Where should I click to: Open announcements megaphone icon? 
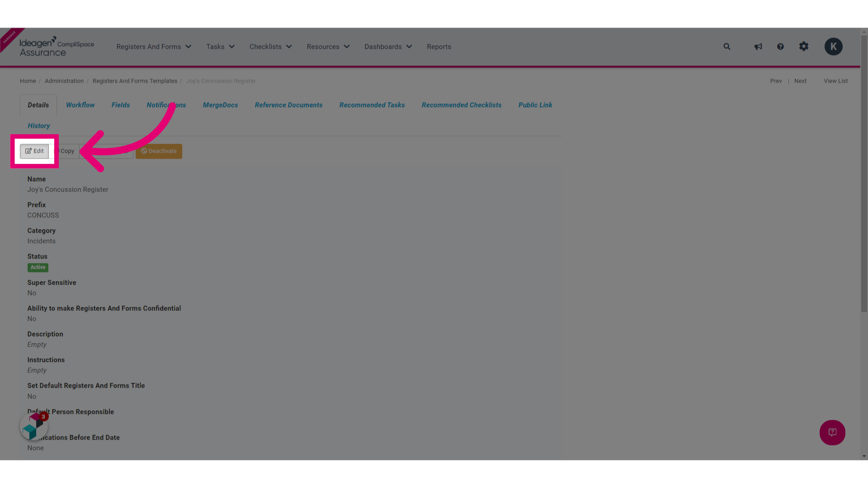click(x=758, y=47)
